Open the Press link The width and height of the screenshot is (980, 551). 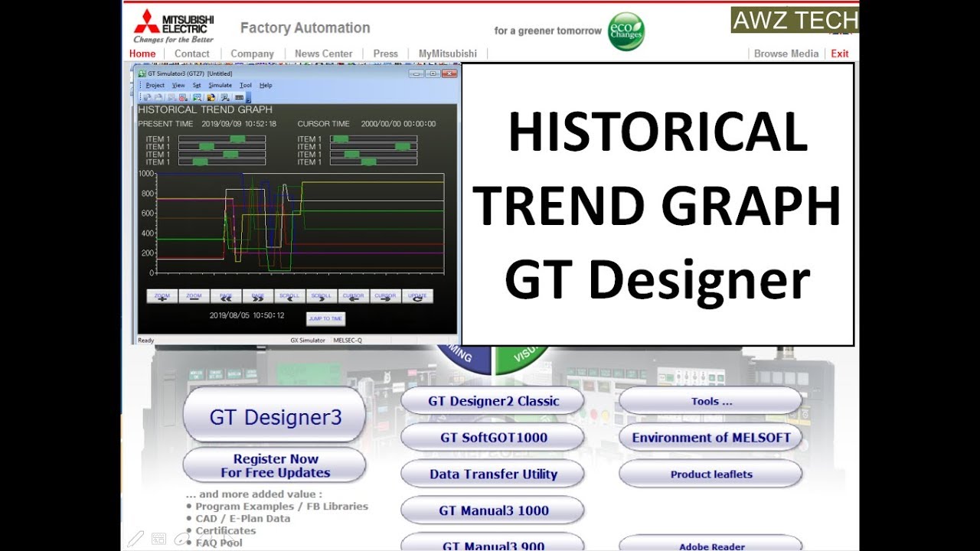pyautogui.click(x=386, y=54)
